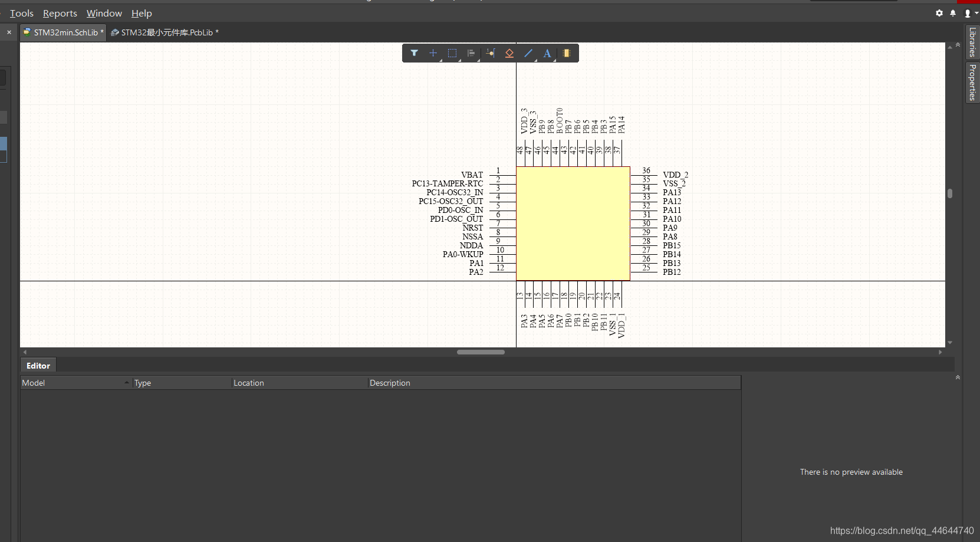Open the Align objects tool
980x542 pixels.
tap(471, 53)
